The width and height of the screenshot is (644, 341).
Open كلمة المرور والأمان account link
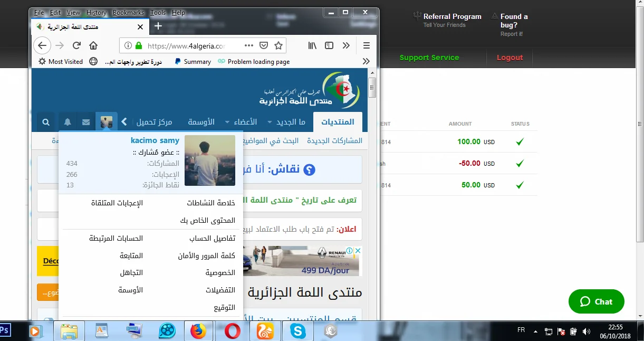[x=206, y=255]
